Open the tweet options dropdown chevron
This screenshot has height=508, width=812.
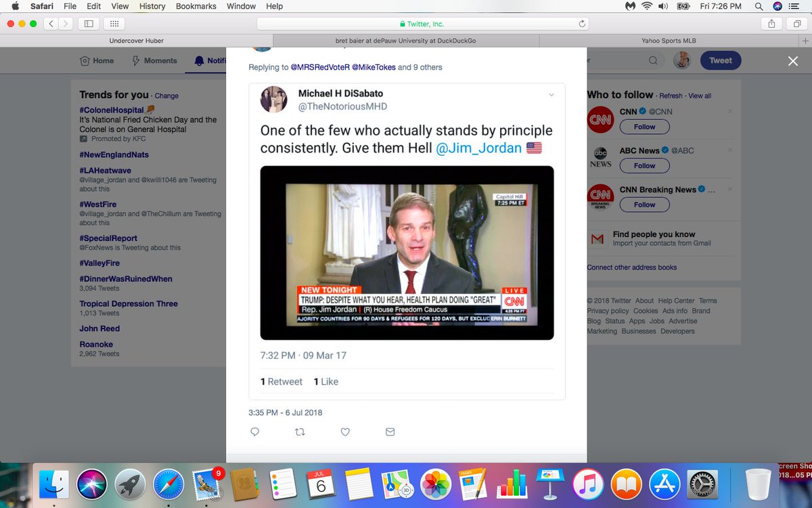coord(551,94)
